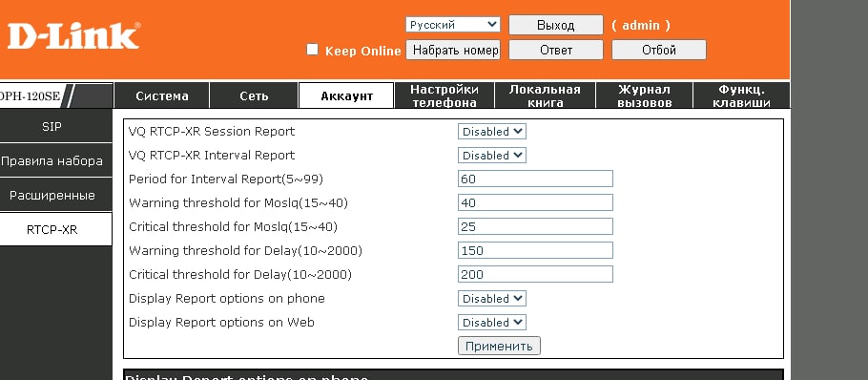Open the Функц. клавиши tab

(x=741, y=95)
